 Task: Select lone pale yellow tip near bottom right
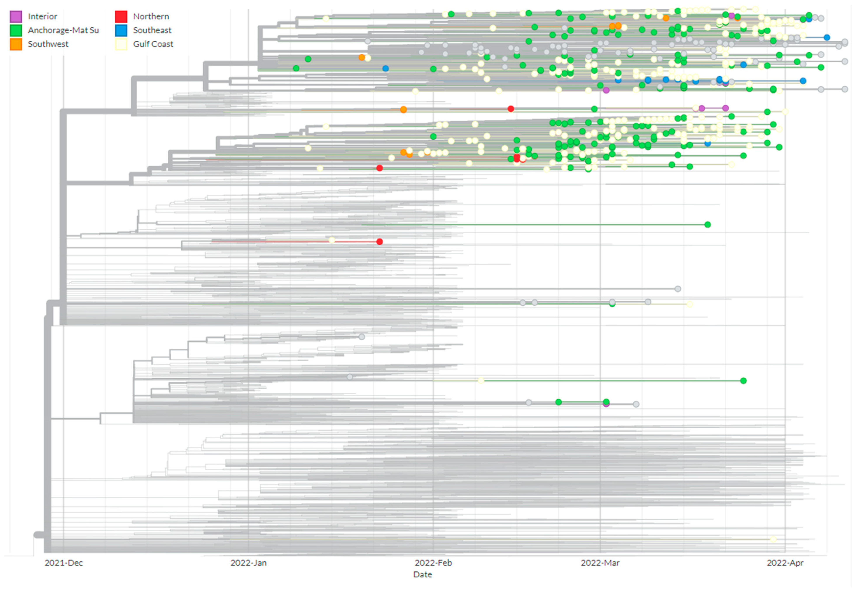coord(773,539)
